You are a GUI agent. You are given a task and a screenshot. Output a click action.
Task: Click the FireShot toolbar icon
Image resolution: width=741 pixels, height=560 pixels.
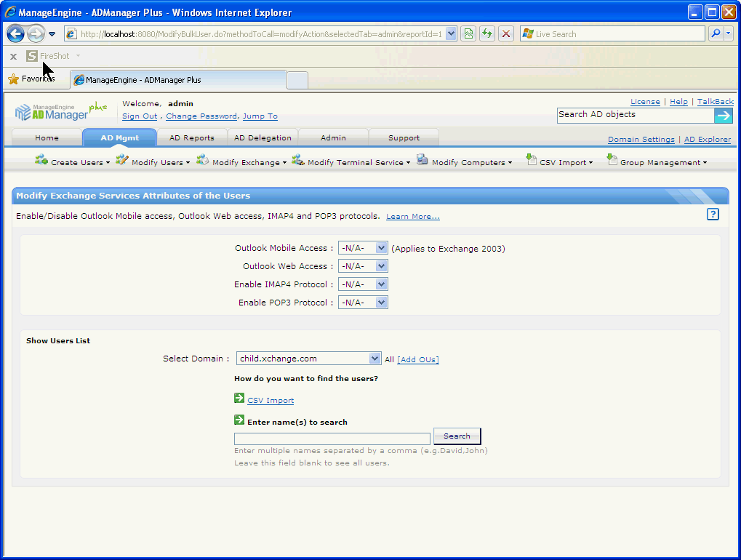32,56
